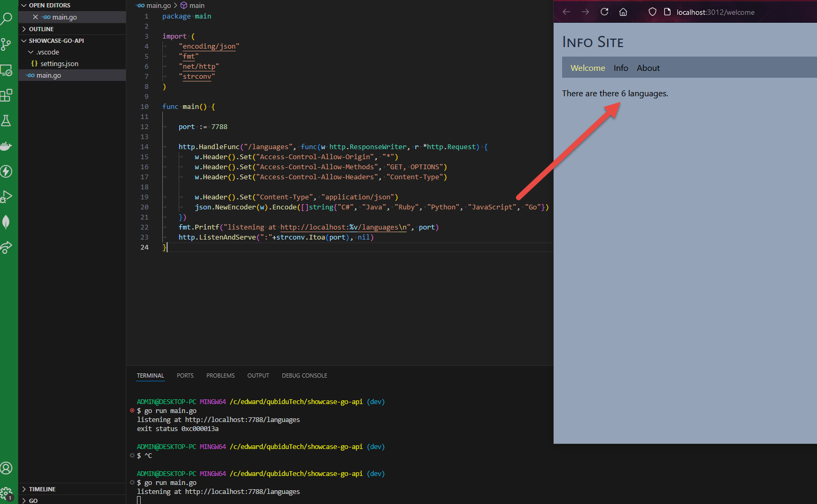Click the port value 7788 in code
This screenshot has width=817, height=504.
click(219, 127)
